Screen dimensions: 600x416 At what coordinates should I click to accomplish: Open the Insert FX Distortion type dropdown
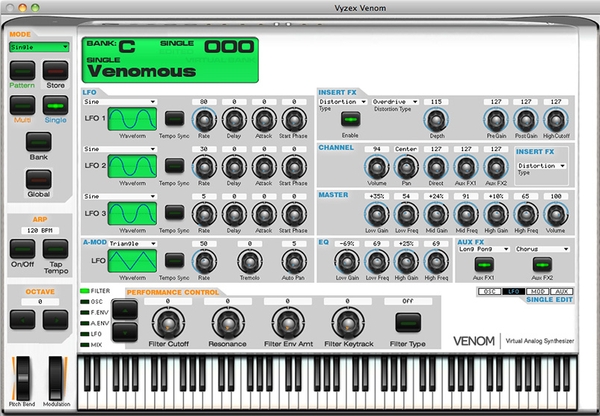[x=342, y=102]
